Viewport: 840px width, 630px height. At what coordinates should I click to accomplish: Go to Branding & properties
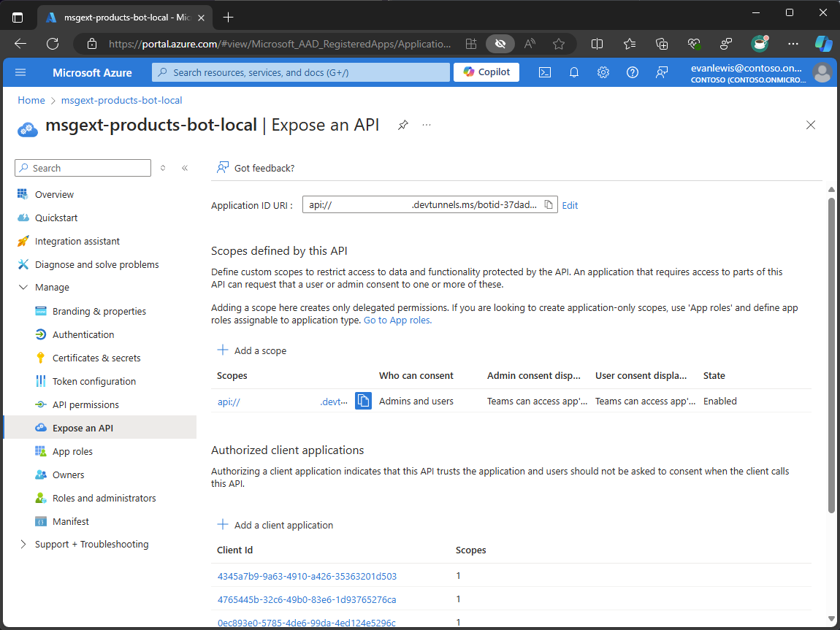[100, 311]
